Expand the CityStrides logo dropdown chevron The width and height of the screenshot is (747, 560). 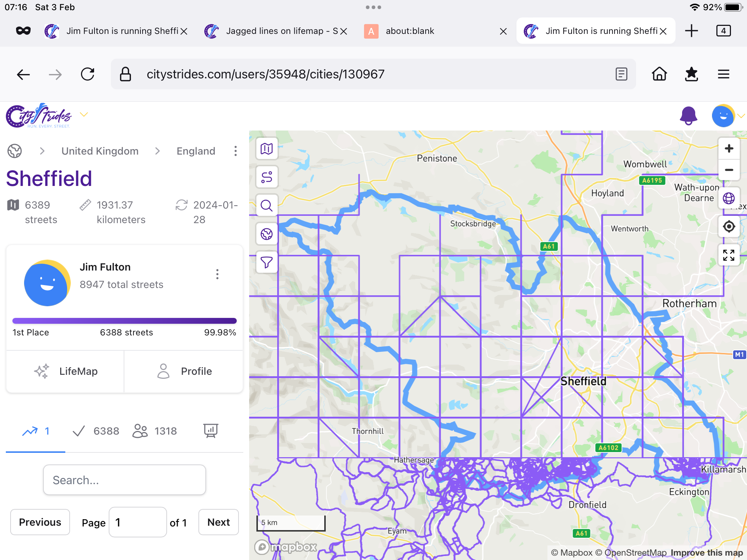(84, 115)
